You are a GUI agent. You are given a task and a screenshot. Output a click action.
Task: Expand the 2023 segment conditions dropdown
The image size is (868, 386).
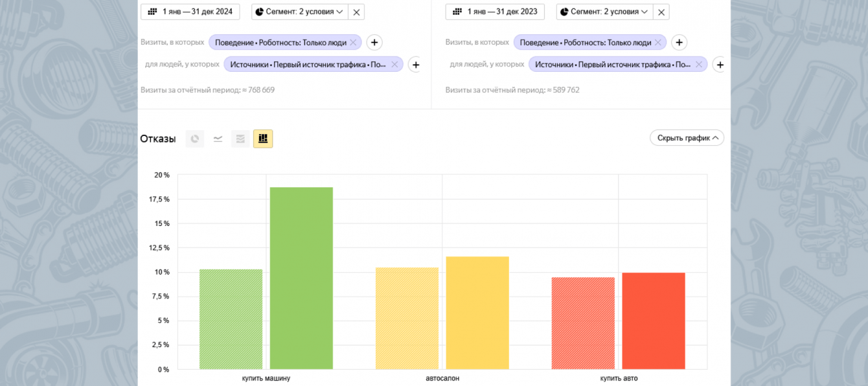coord(604,12)
